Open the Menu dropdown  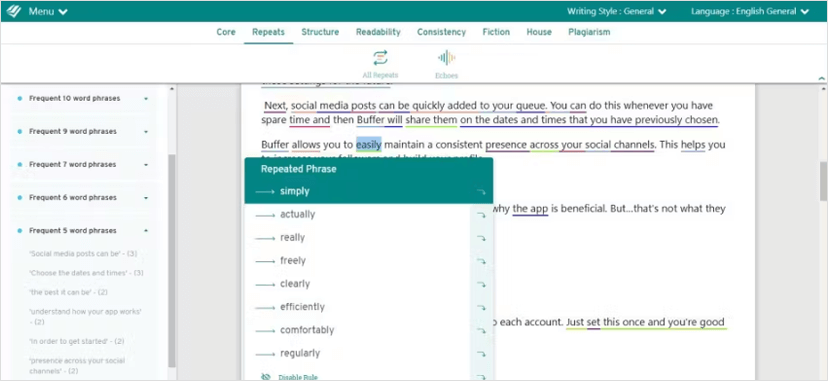pos(48,11)
